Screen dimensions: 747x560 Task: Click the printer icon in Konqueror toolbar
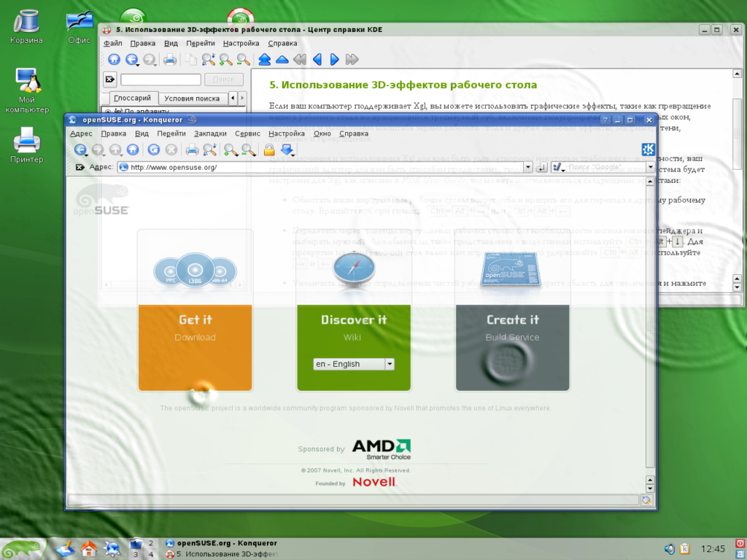point(192,150)
